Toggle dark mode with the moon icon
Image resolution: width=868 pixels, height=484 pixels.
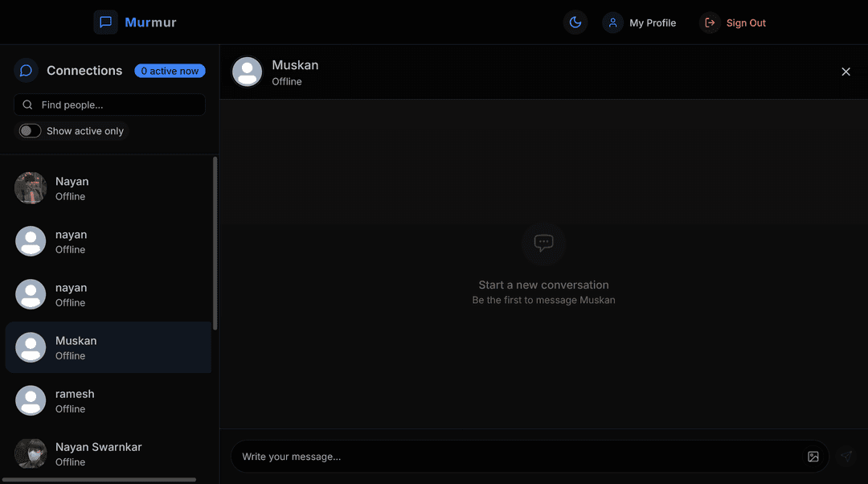click(575, 22)
